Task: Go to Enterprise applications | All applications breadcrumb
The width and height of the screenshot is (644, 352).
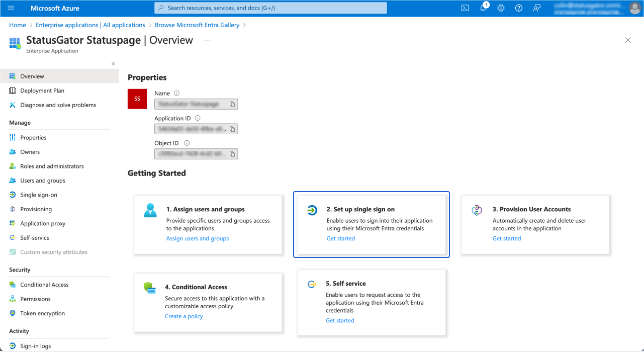Action: click(x=90, y=25)
